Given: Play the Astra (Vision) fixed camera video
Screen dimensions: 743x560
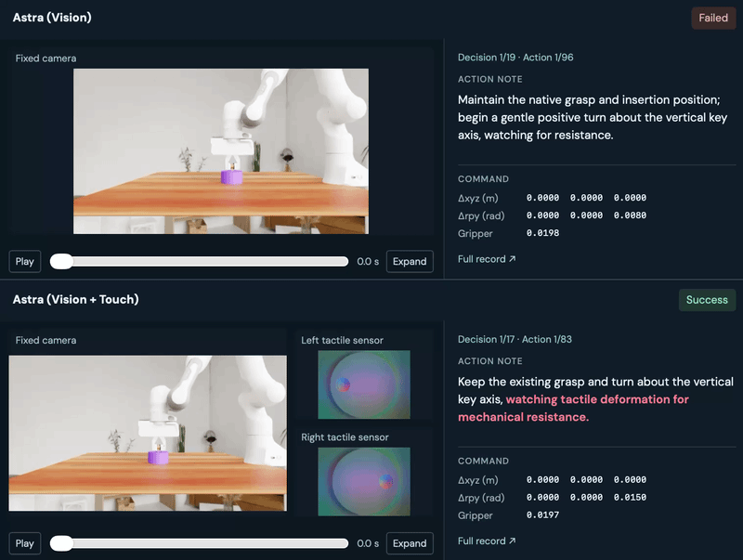Looking at the screenshot, I should (x=25, y=262).
